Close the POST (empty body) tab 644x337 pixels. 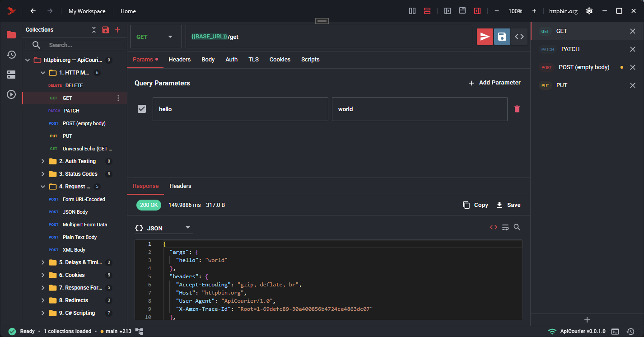pyautogui.click(x=633, y=67)
